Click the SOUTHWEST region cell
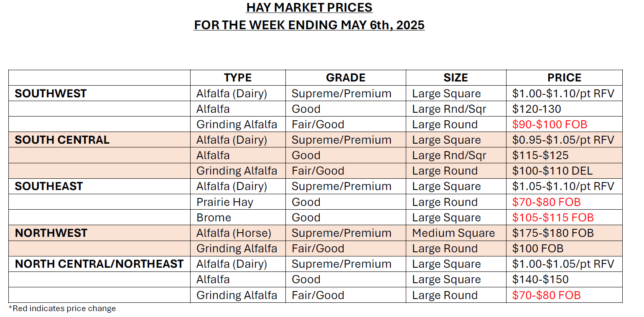Screen dimensions: 644x317 click(x=51, y=94)
